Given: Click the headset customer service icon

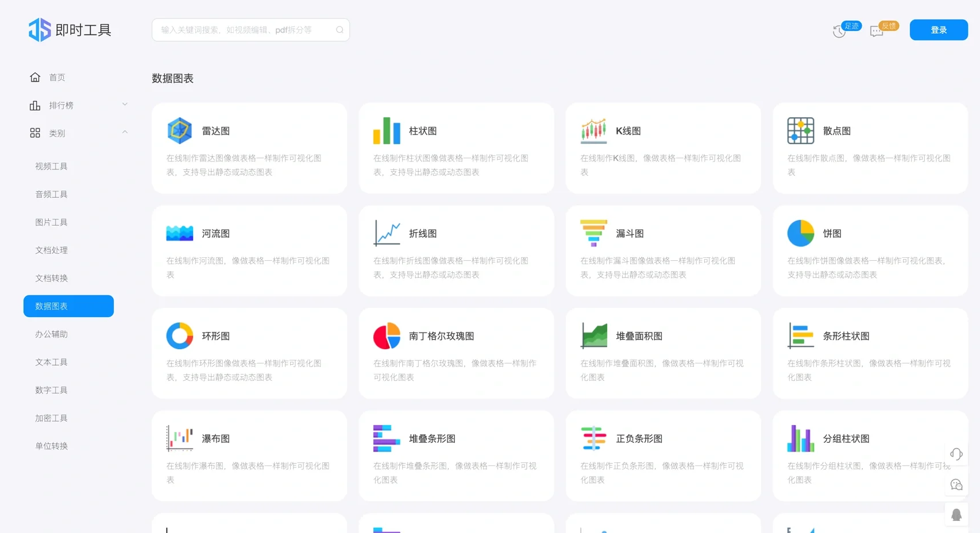Looking at the screenshot, I should point(956,454).
